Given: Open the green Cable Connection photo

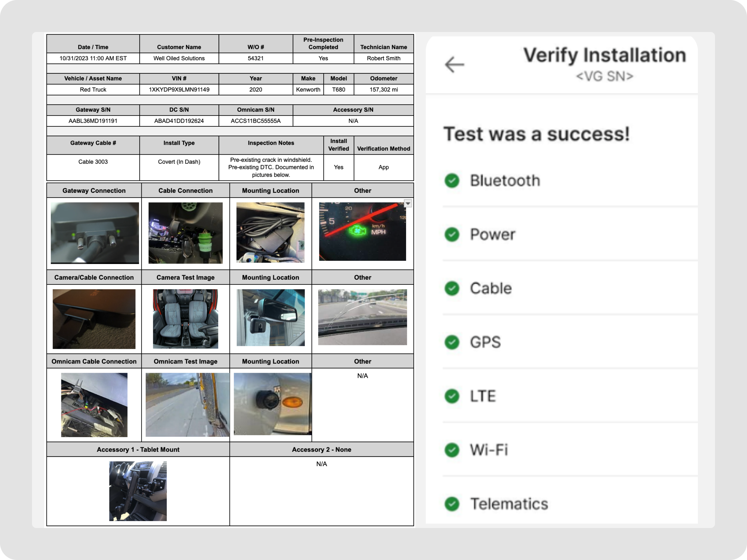Looking at the screenshot, I should click(x=185, y=233).
